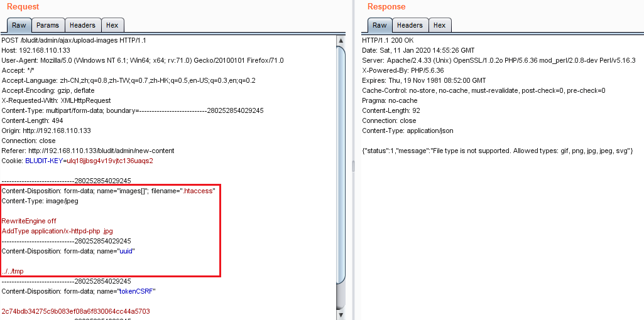Screen dimensions: 644x320
Task: Select the Response Raw tab
Action: pos(379,25)
